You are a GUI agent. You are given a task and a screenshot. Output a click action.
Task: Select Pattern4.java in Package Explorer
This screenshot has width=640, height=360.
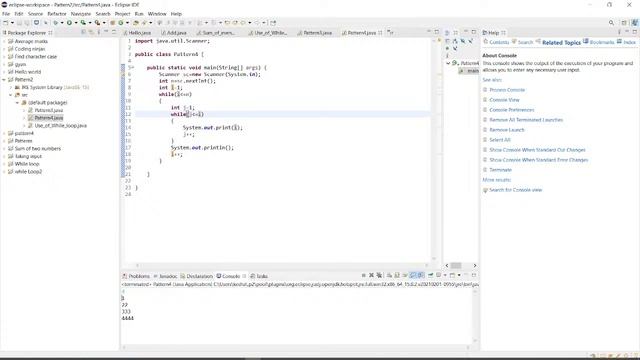tap(49, 118)
